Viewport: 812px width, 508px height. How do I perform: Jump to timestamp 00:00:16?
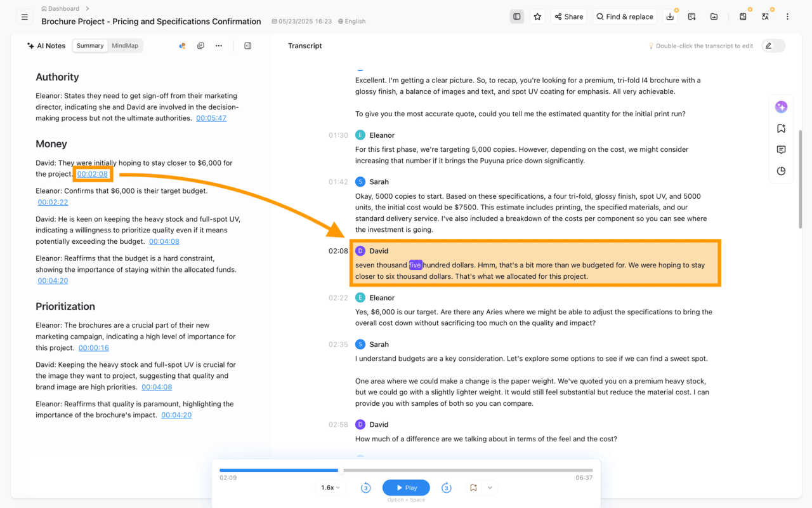(94, 348)
